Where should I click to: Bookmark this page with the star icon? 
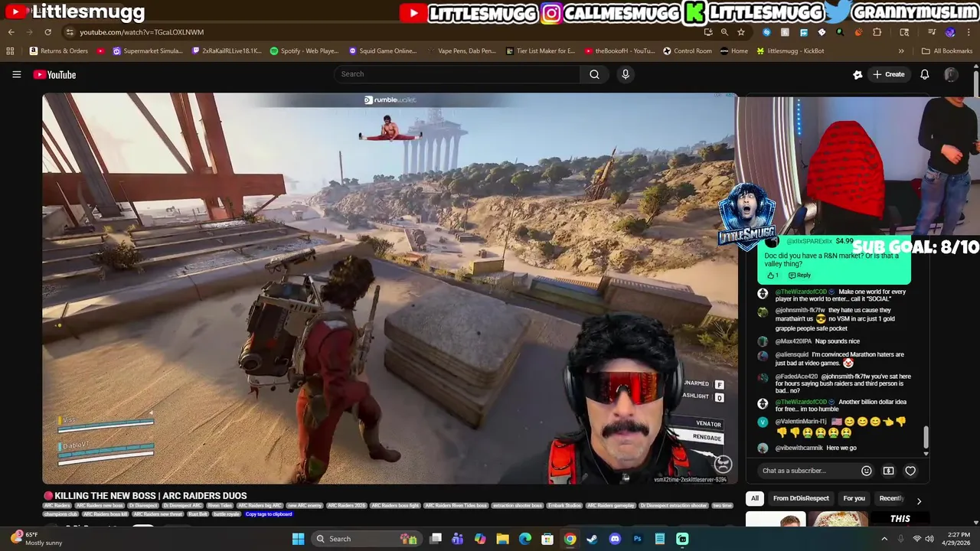pos(741,32)
